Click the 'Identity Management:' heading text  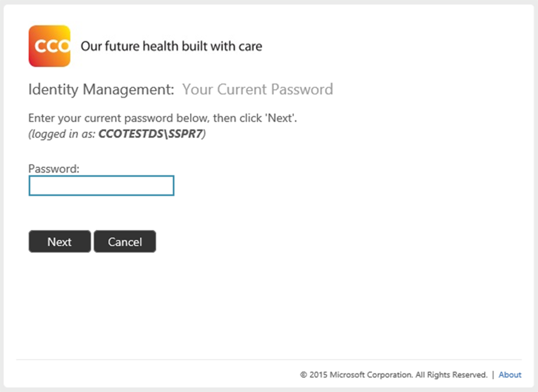(101, 89)
